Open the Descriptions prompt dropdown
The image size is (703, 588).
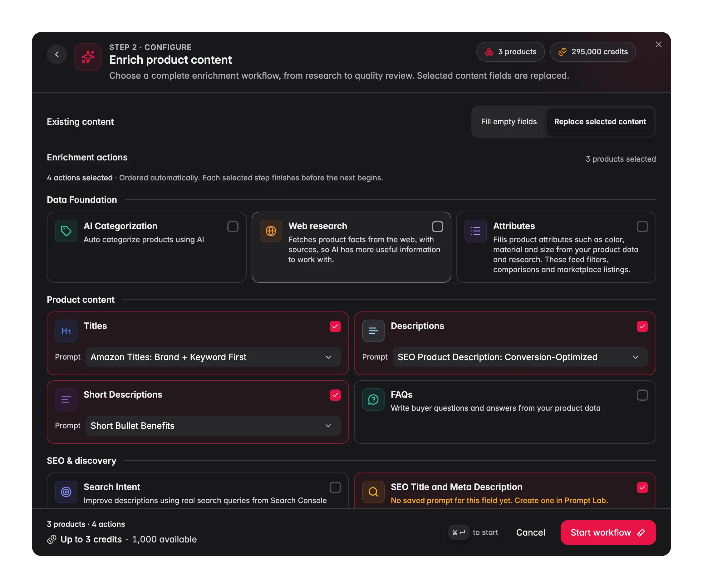coord(520,357)
